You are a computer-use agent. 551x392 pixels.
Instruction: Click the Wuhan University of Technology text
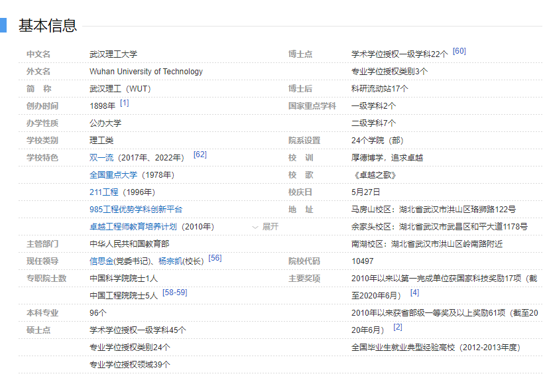click(x=146, y=72)
